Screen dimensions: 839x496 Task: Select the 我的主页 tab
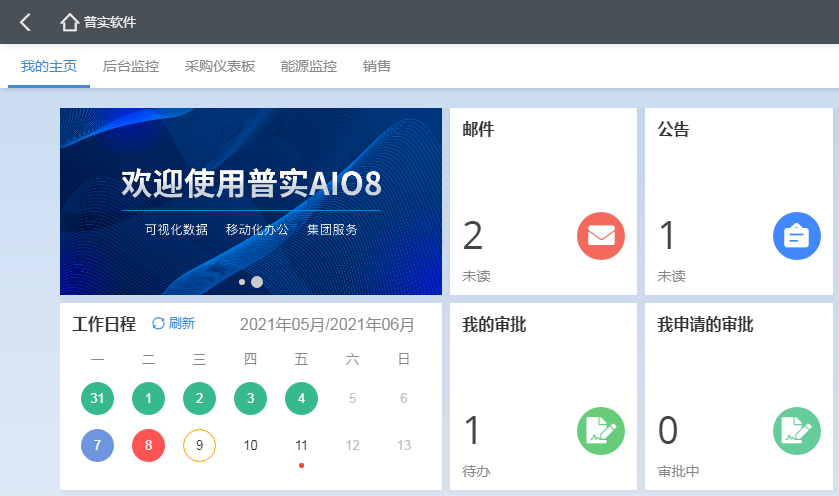pos(49,67)
